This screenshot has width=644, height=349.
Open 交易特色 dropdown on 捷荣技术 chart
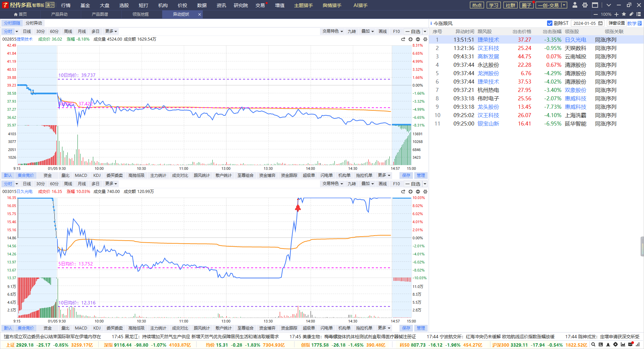(333, 31)
